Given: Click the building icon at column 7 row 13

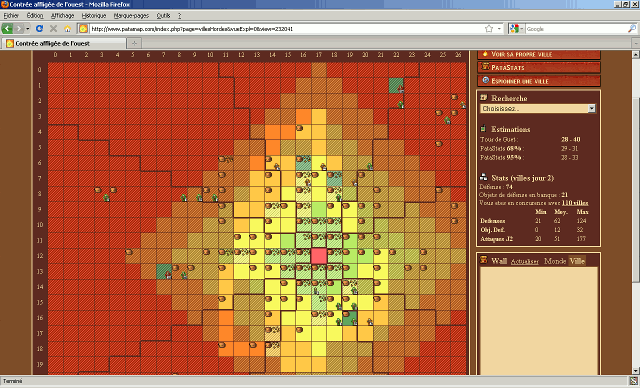Looking at the screenshot, I should 168,275.
